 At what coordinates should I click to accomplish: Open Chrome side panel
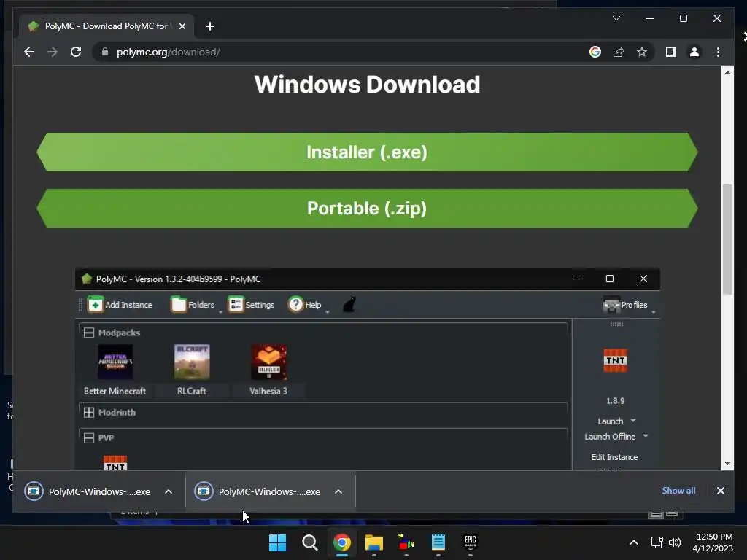(x=671, y=52)
